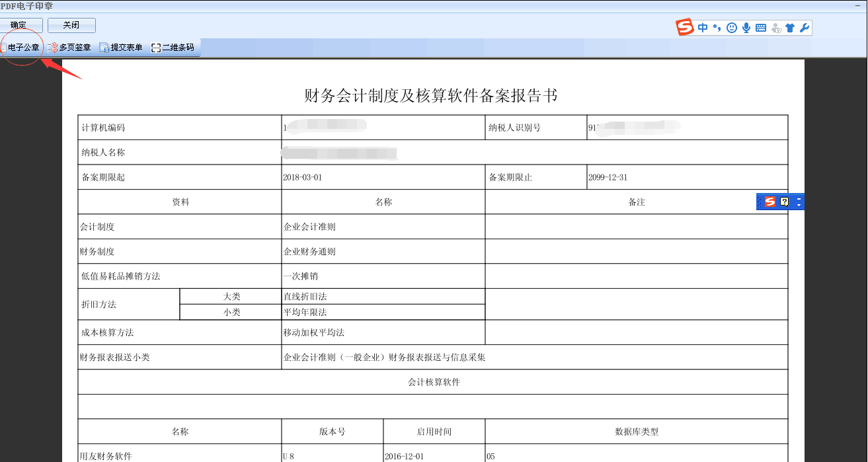Open the shirt skin icon
Screen dimensions: 868x462
tap(790, 28)
